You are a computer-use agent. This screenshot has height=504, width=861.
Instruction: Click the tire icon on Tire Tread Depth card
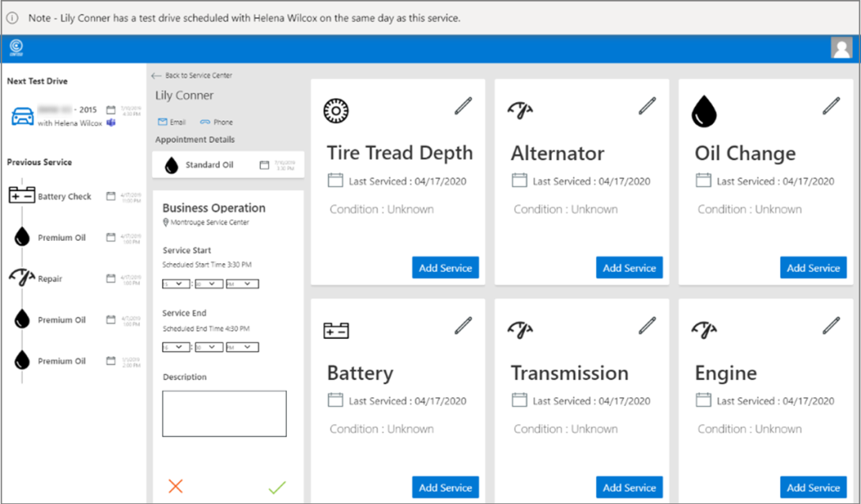tap(336, 111)
